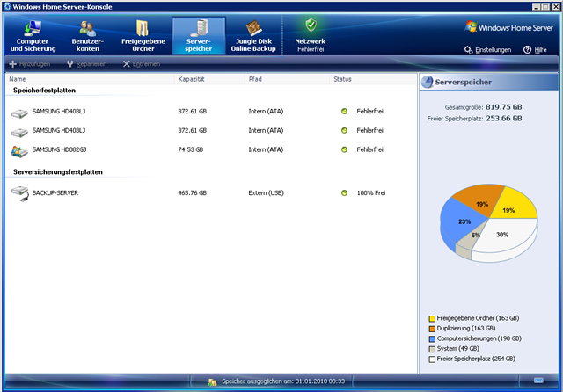
Task: Click the Freier Speicherplatz (254 GB) legend text
Action: (x=476, y=359)
